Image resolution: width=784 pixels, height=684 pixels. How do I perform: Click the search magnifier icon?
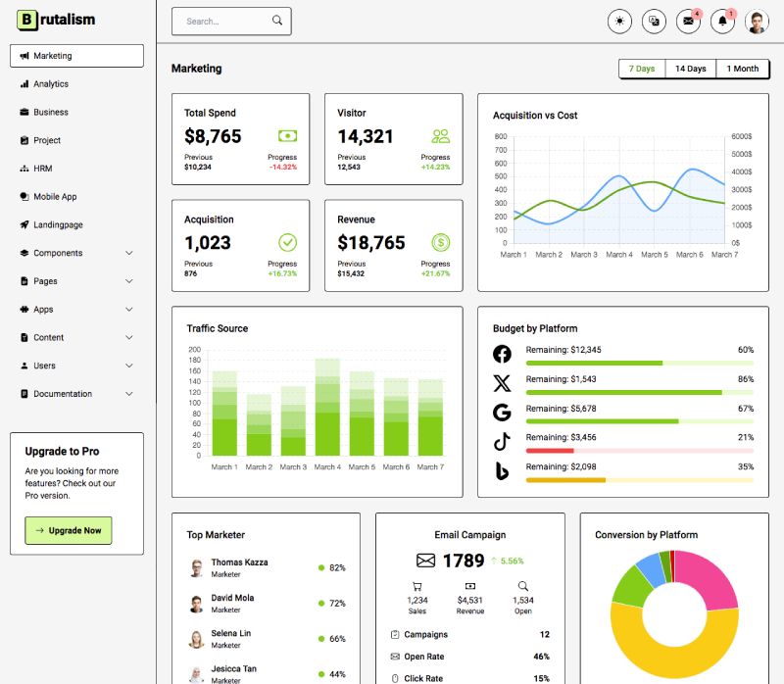[x=277, y=21]
